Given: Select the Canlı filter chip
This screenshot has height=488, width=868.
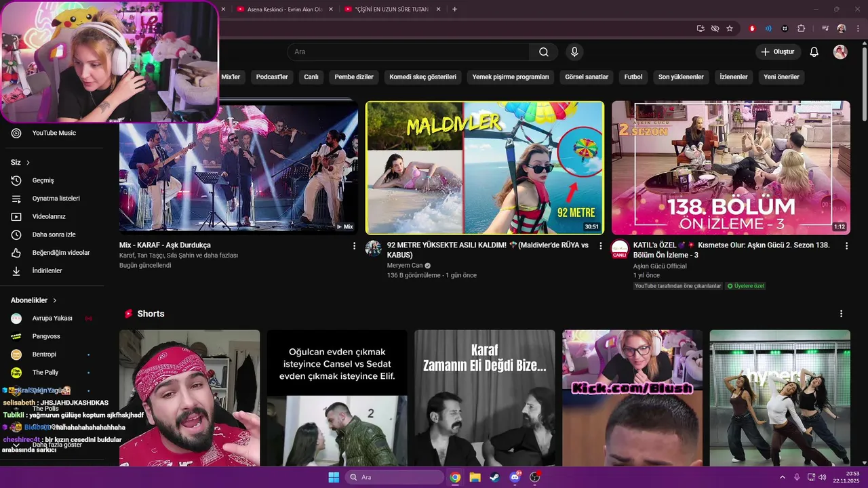Looking at the screenshot, I should click(x=311, y=77).
